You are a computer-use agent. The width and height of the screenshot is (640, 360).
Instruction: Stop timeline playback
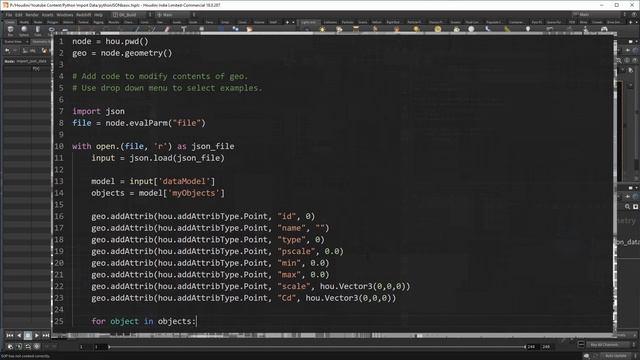coord(28,336)
